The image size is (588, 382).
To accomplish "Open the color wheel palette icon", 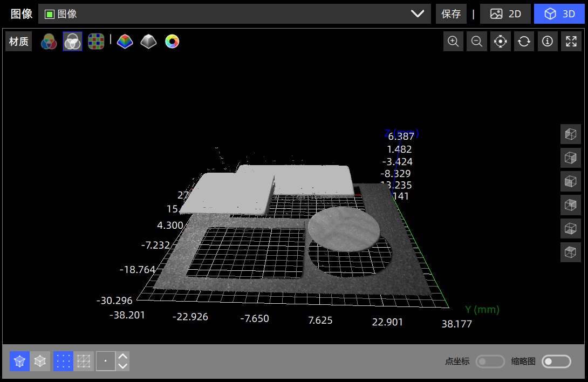I will tap(172, 42).
